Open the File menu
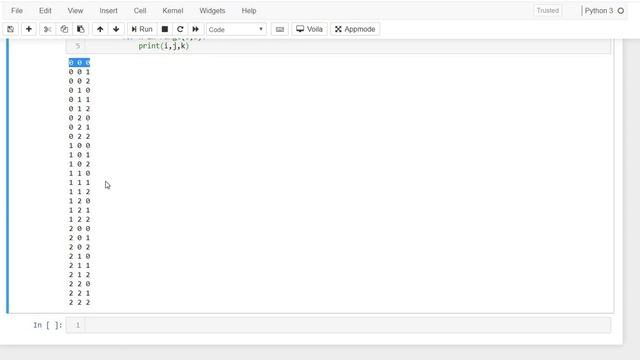The image size is (640, 360). pyautogui.click(x=17, y=11)
